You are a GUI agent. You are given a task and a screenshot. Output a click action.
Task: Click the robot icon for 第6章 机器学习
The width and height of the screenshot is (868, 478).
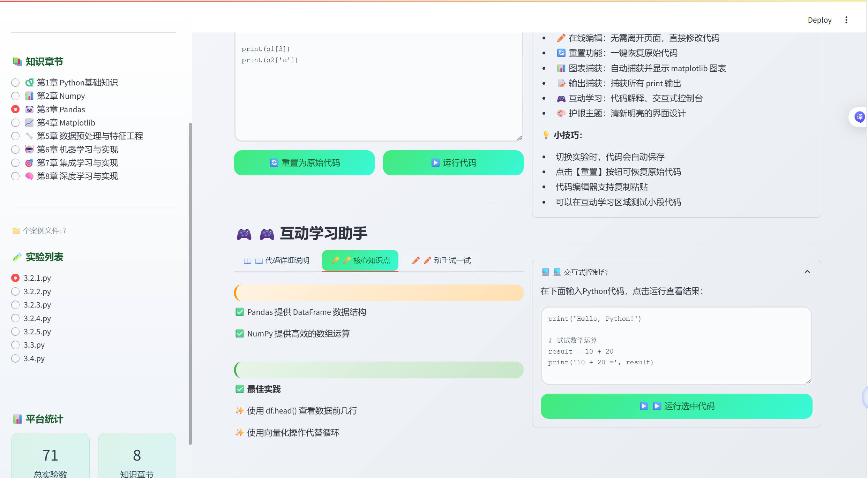[29, 150]
